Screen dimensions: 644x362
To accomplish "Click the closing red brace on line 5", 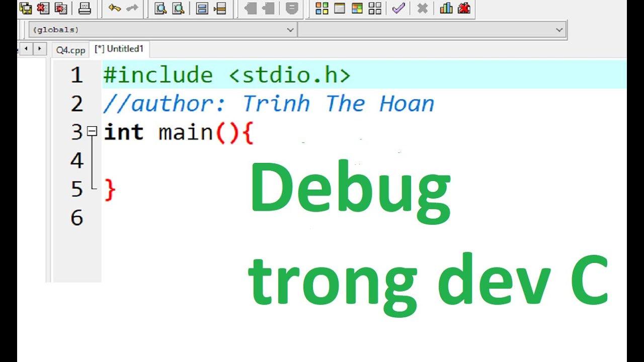I will (x=110, y=190).
